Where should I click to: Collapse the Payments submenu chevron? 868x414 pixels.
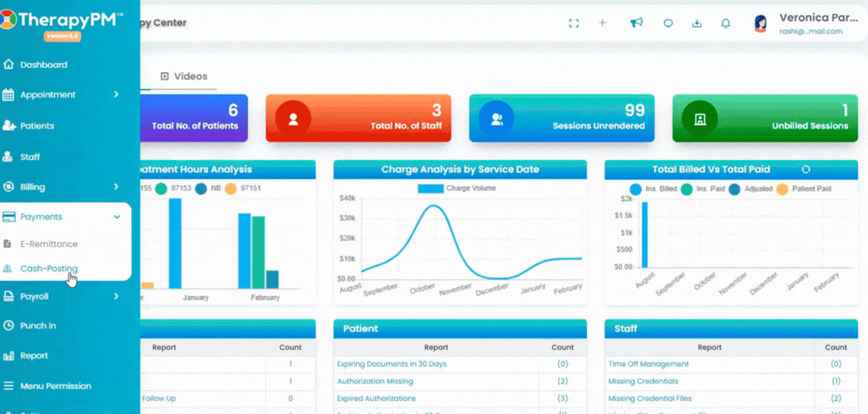[x=116, y=217]
